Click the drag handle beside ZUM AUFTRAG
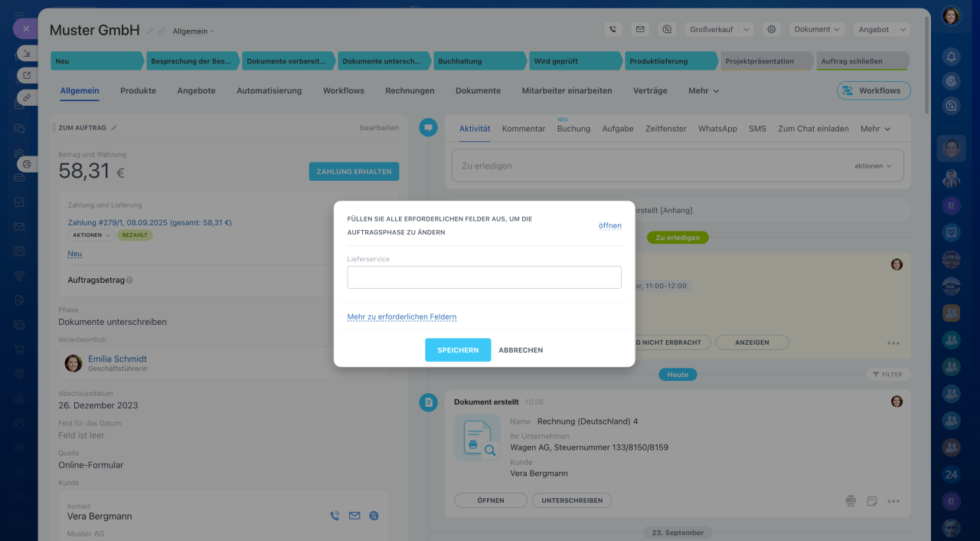The height and width of the screenshot is (541, 980). coord(54,128)
